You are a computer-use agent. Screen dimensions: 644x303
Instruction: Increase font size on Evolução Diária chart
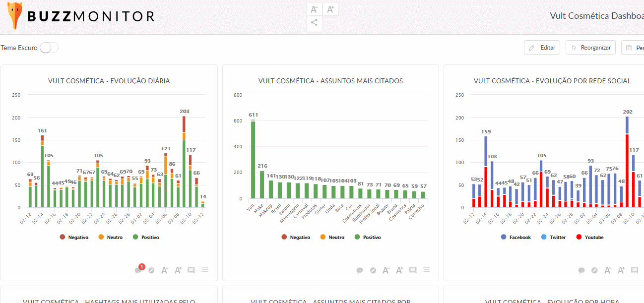pos(178,270)
